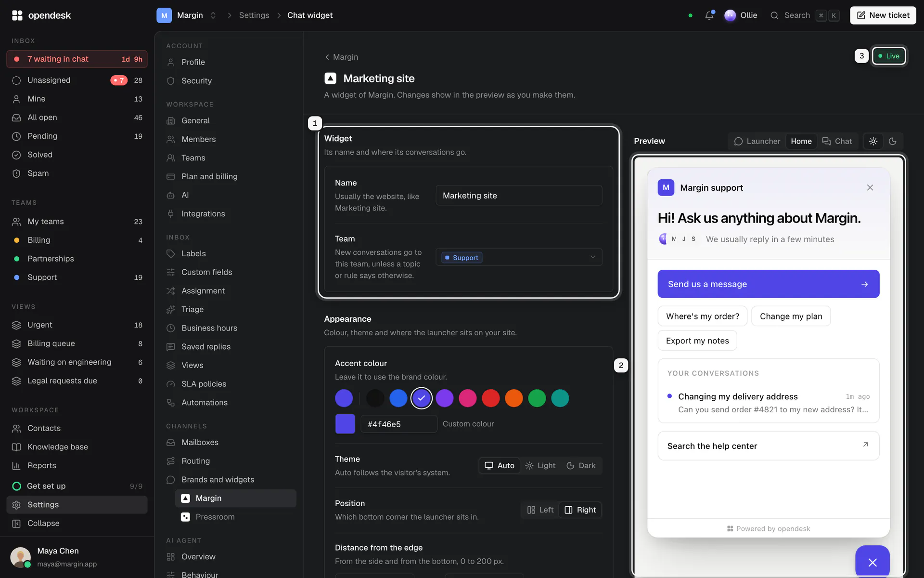The width and height of the screenshot is (924, 578).
Task: Open Security account settings
Action: click(x=196, y=81)
